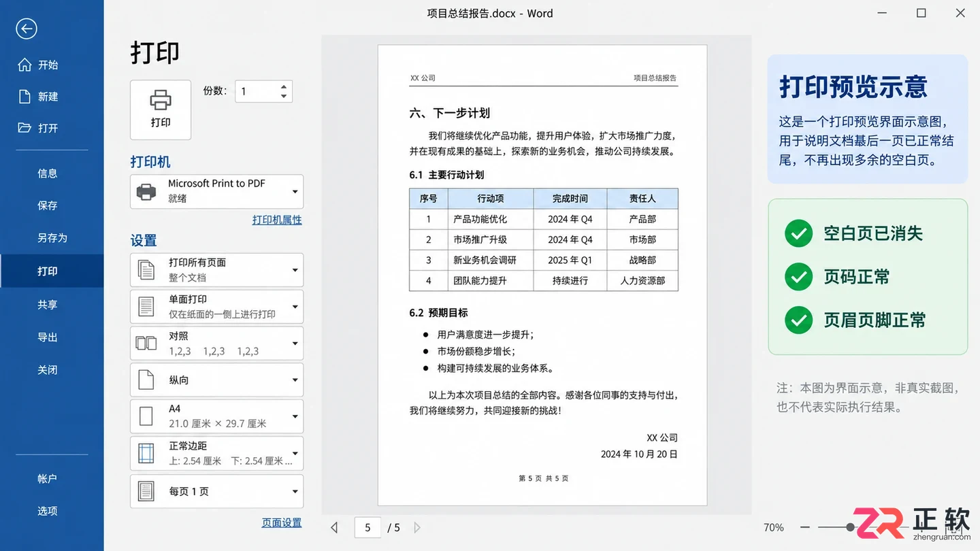The image size is (980, 551).
Task: Click the large 打印 printer button
Action: coord(161,110)
